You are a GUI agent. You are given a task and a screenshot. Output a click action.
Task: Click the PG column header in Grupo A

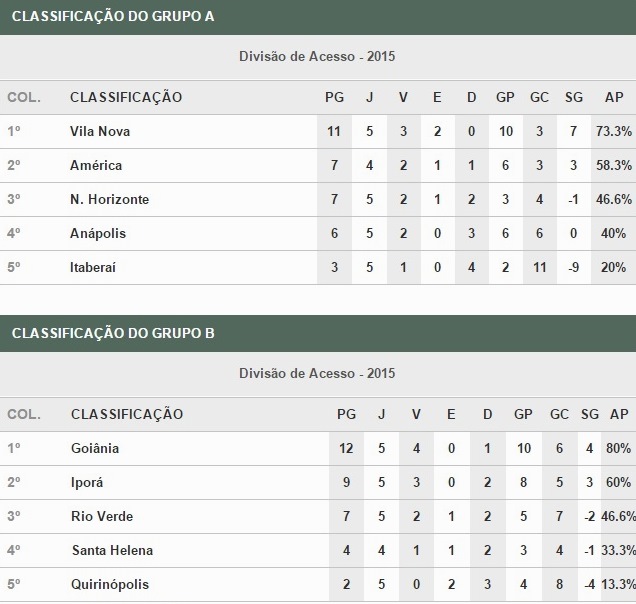(x=334, y=97)
